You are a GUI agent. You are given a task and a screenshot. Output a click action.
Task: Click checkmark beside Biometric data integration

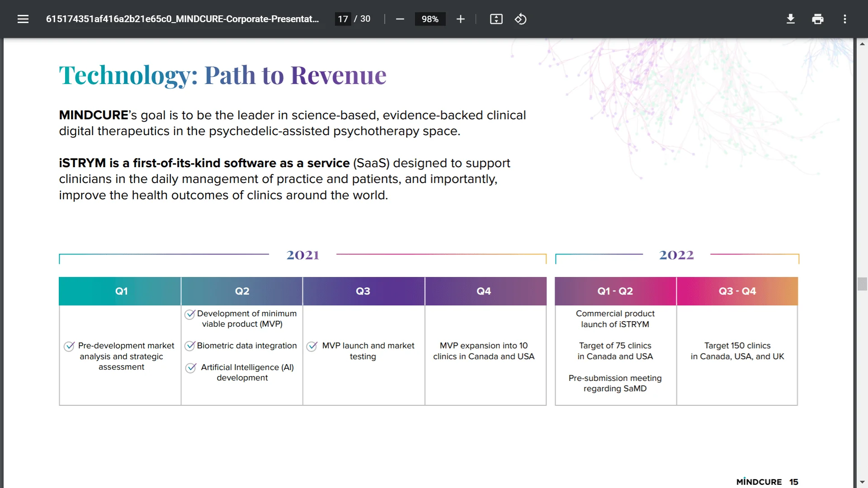coord(190,346)
